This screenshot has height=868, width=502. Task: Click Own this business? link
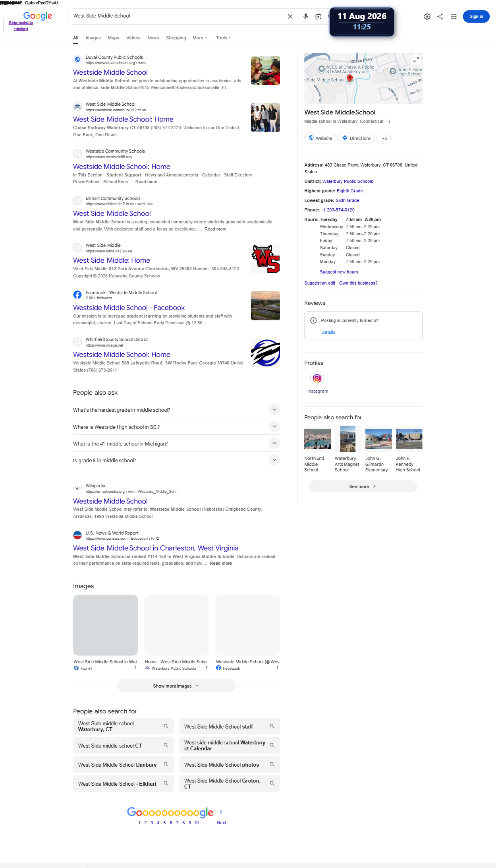[x=358, y=283]
